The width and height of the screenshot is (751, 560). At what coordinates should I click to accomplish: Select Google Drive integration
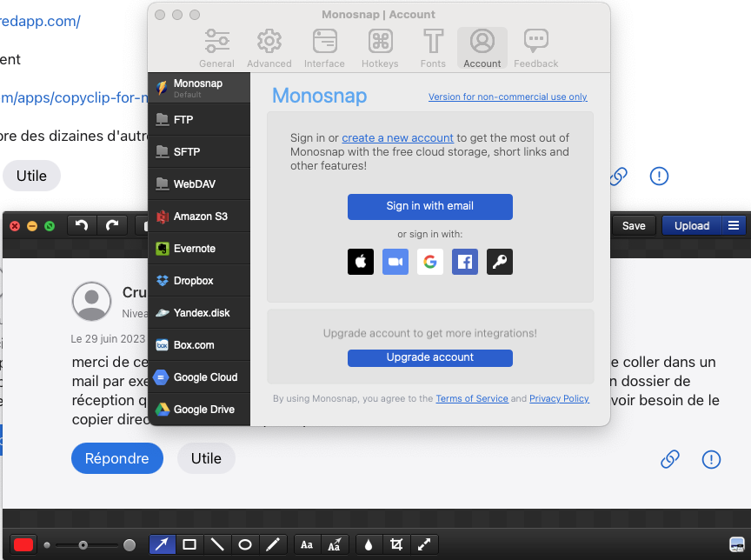coord(199,409)
